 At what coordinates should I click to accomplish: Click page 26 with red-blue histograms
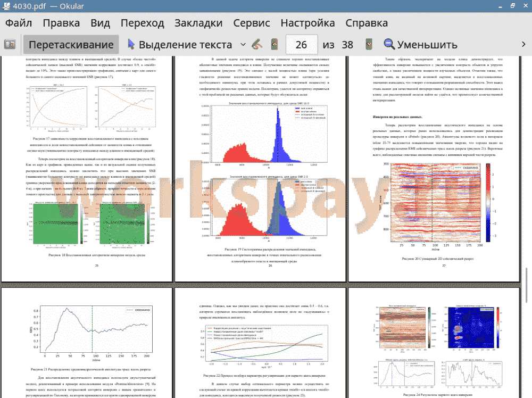click(x=260, y=169)
